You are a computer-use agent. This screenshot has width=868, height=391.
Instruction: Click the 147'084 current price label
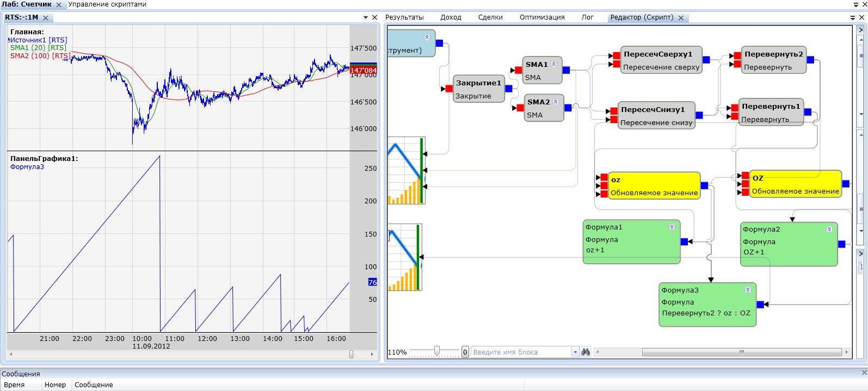(364, 70)
